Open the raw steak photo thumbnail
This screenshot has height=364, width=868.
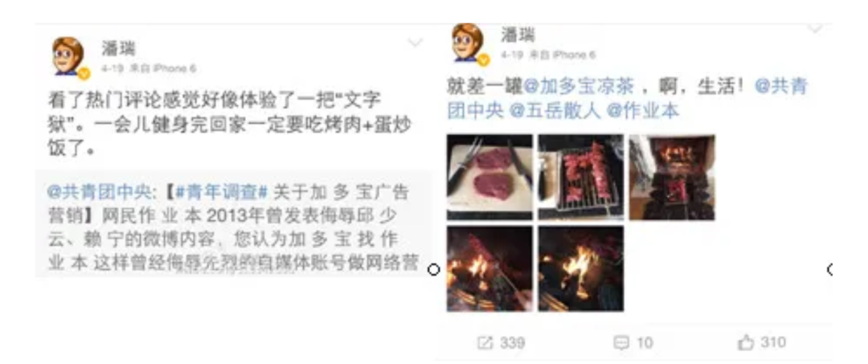coord(489,177)
